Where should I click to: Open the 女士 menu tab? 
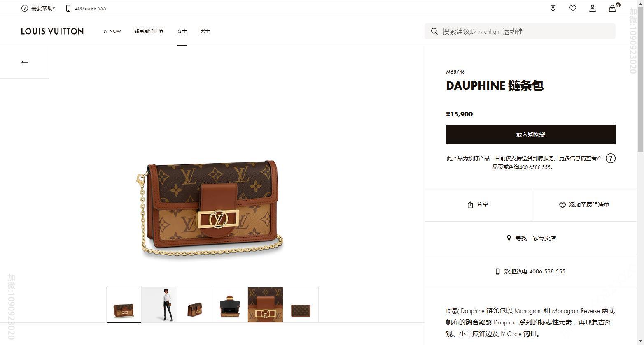182,31
